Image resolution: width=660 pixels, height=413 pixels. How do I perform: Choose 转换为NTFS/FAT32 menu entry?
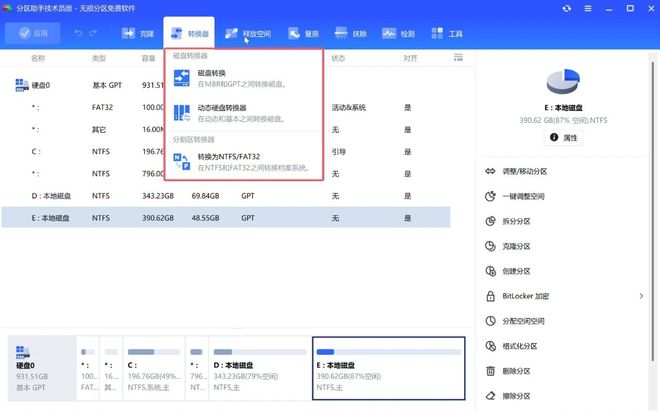[x=243, y=162]
